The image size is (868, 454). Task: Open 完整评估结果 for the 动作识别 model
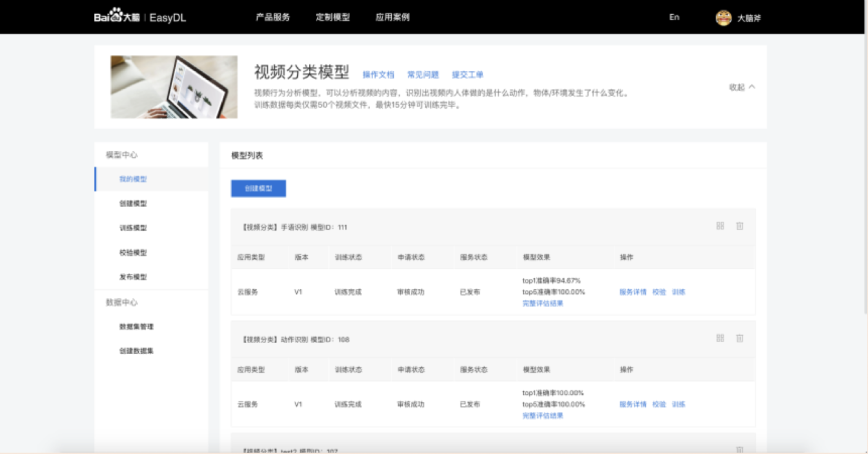pos(543,416)
